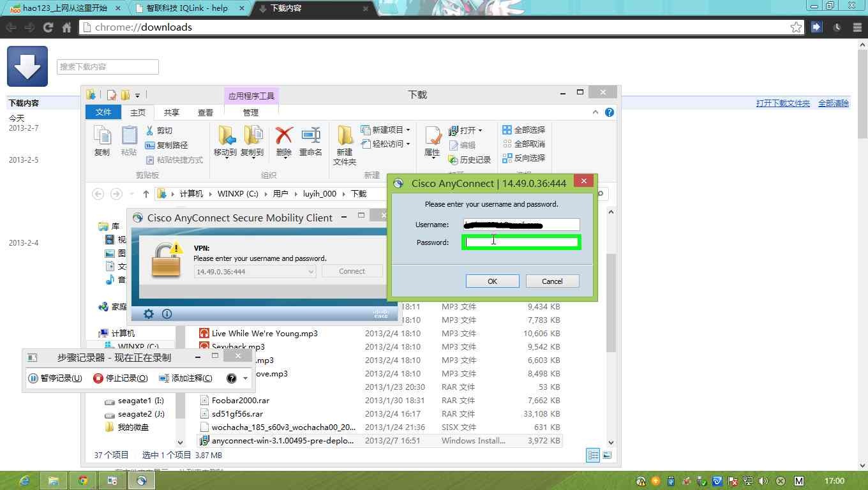Click Open downloads folder link

coord(782,103)
